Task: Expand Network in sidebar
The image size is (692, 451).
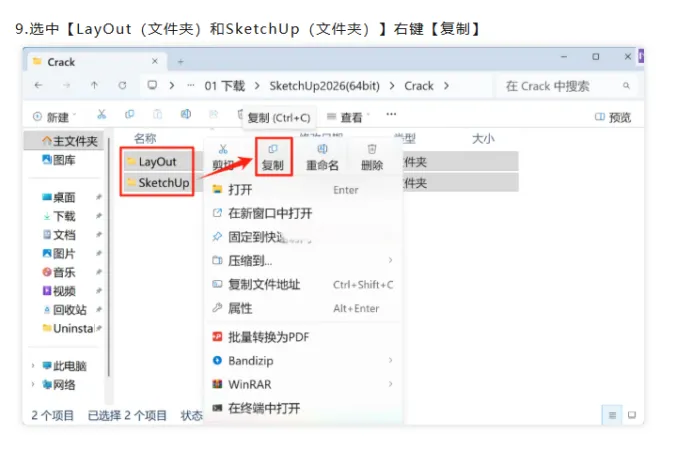Action: (33, 384)
